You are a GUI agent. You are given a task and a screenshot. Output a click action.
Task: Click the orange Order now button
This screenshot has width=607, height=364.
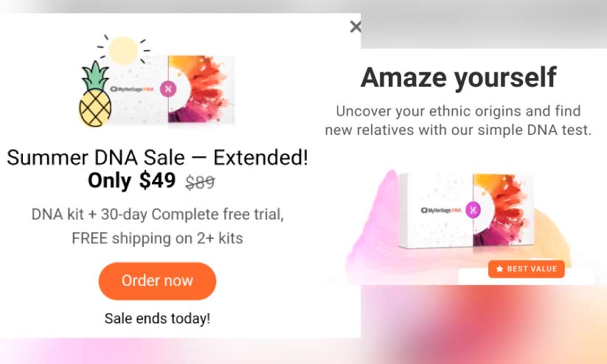pyautogui.click(x=157, y=281)
